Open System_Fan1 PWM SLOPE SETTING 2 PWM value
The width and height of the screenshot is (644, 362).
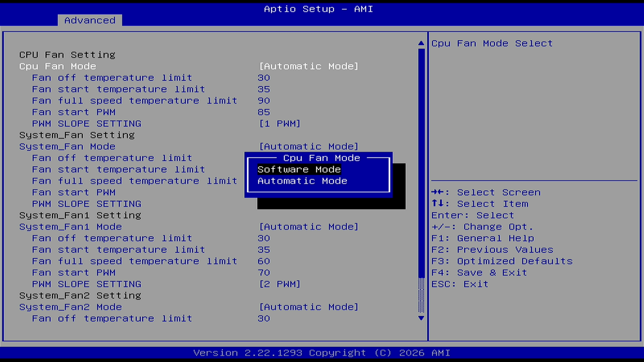click(x=279, y=284)
